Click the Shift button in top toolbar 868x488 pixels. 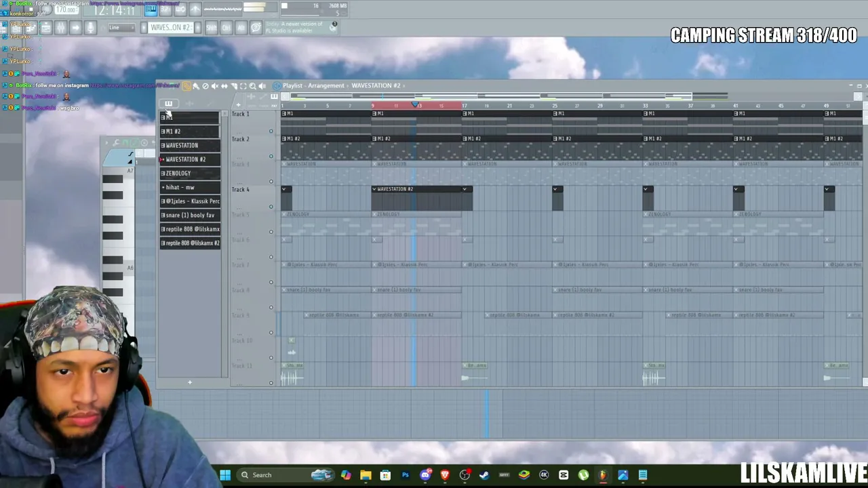[x=211, y=28]
